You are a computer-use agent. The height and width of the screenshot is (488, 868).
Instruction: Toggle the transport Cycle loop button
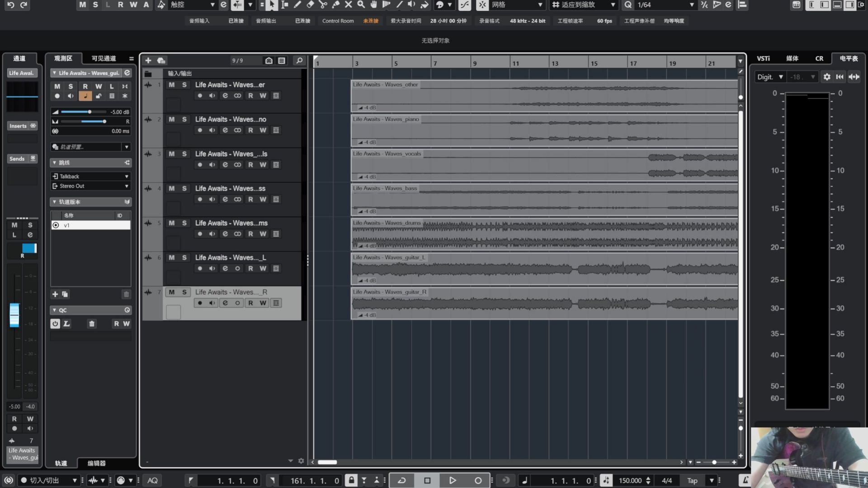[401, 480]
